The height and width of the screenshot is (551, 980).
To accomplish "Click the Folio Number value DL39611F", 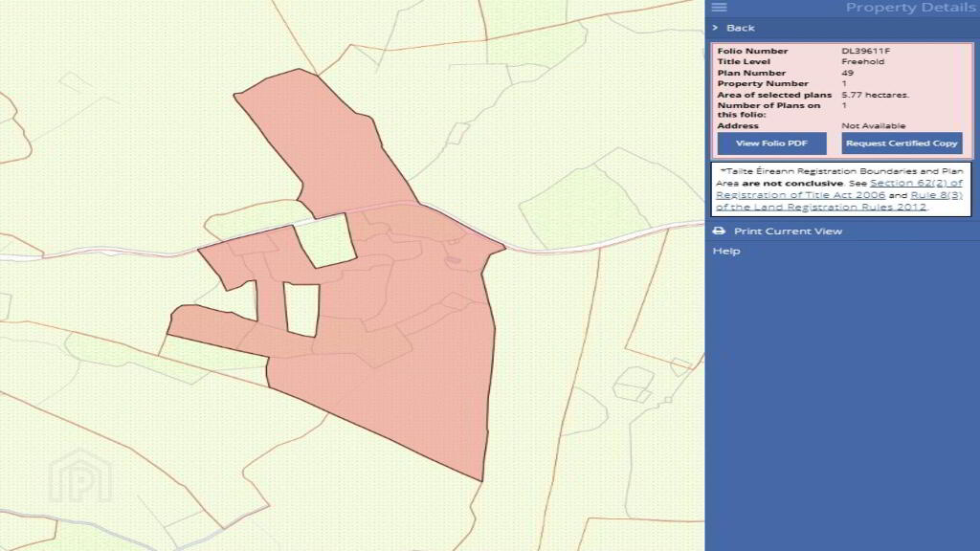I will (x=865, y=51).
